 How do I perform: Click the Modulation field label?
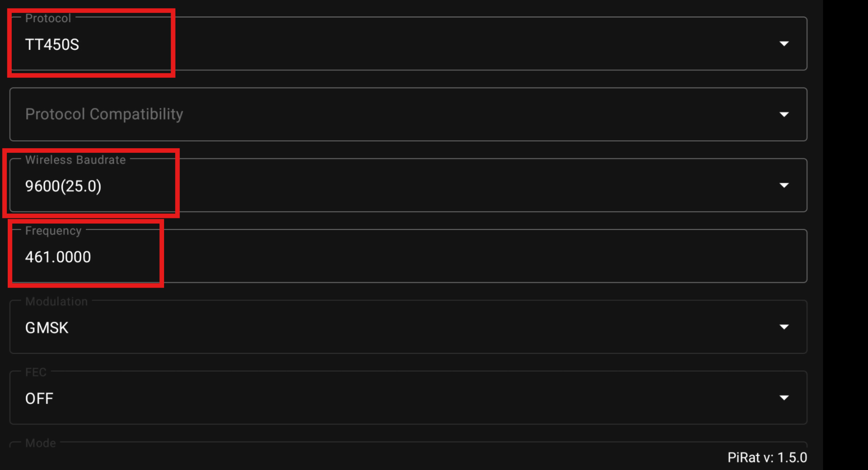click(56, 301)
